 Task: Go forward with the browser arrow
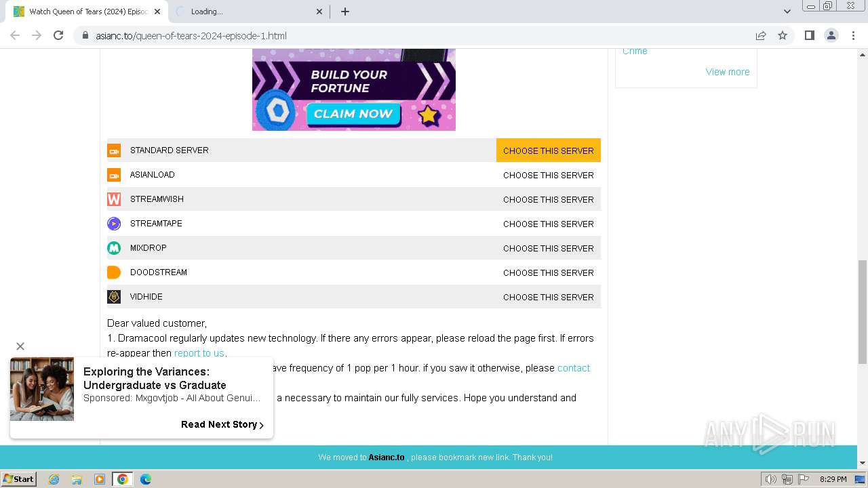(x=37, y=35)
